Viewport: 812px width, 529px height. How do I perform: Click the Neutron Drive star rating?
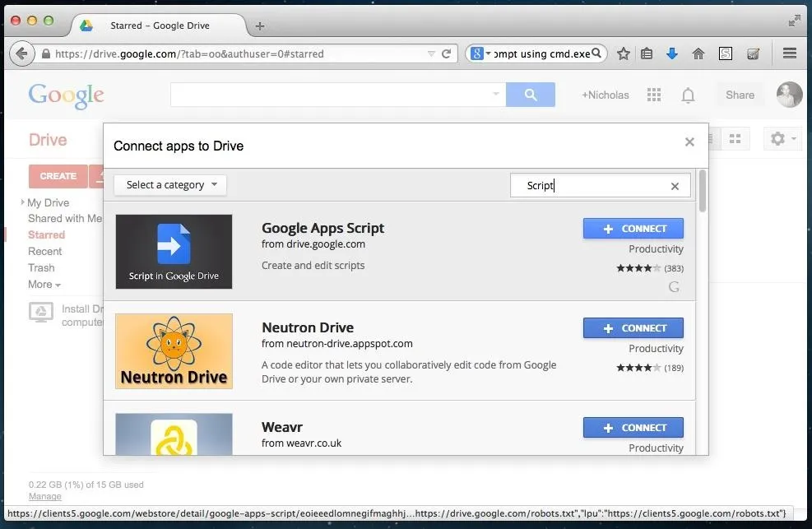[638, 368]
